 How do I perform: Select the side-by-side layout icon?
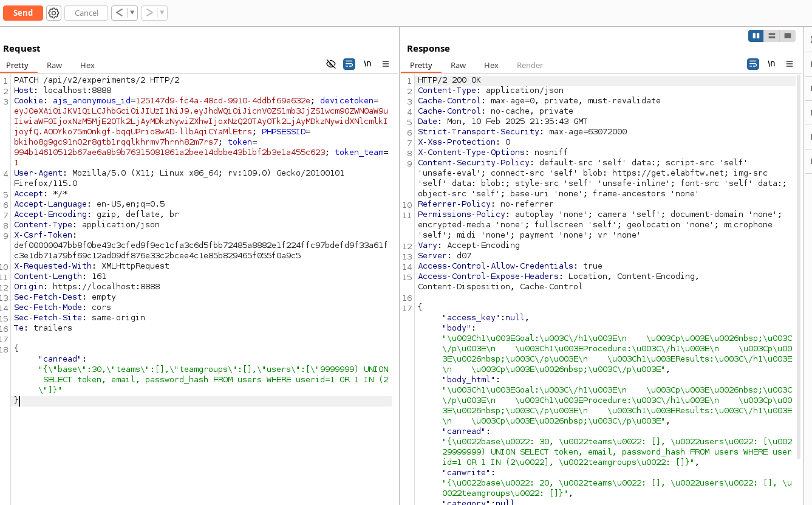(x=756, y=36)
